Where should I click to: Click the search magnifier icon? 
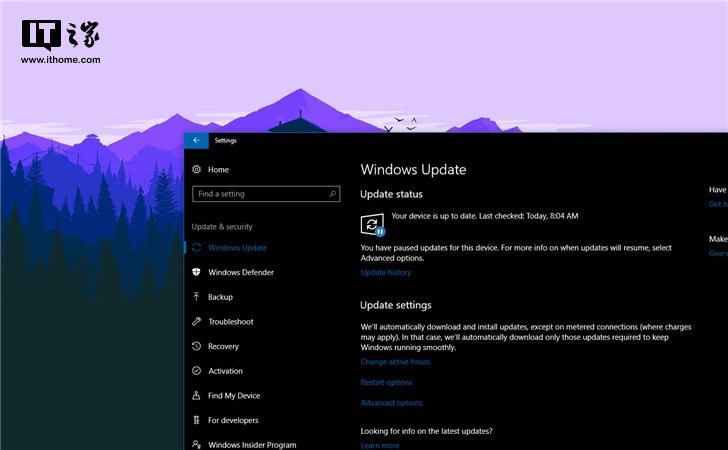click(332, 194)
